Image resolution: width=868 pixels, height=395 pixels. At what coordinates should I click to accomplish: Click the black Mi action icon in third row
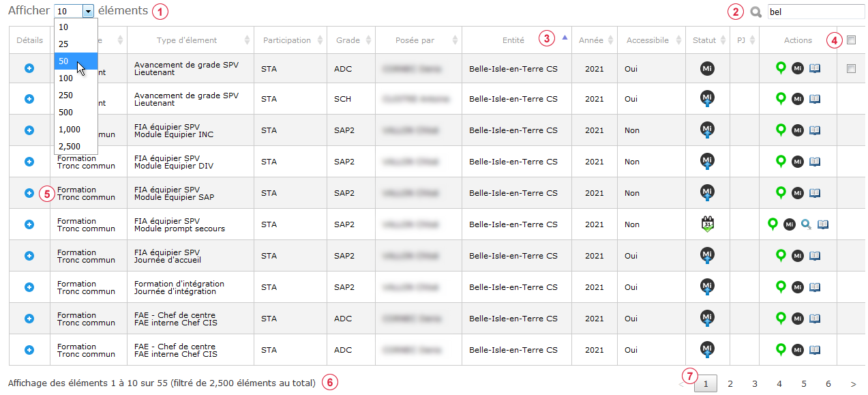pos(798,130)
